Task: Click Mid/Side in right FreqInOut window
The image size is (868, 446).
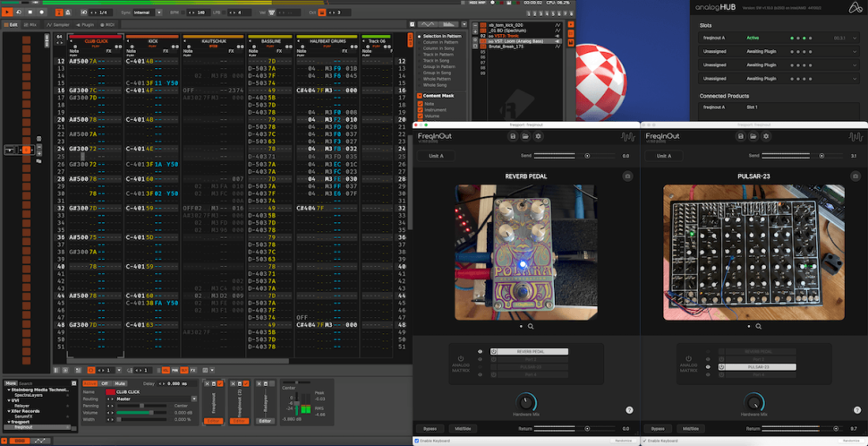Action: (x=691, y=429)
